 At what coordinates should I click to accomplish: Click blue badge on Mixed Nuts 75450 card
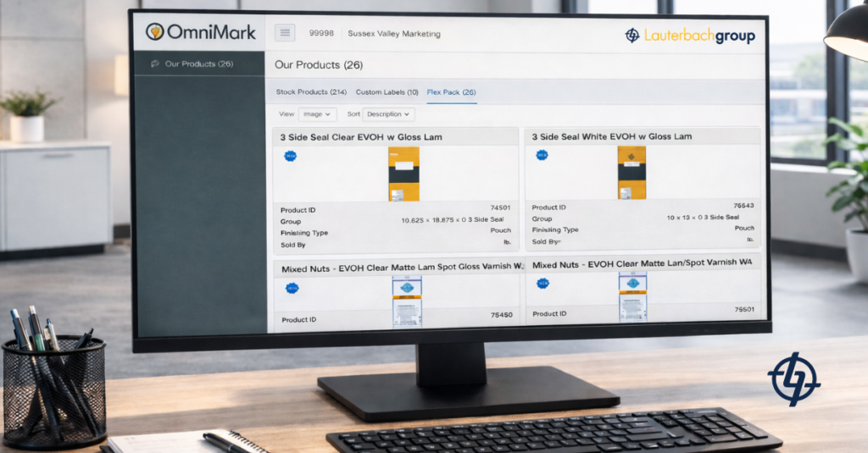[x=291, y=288]
